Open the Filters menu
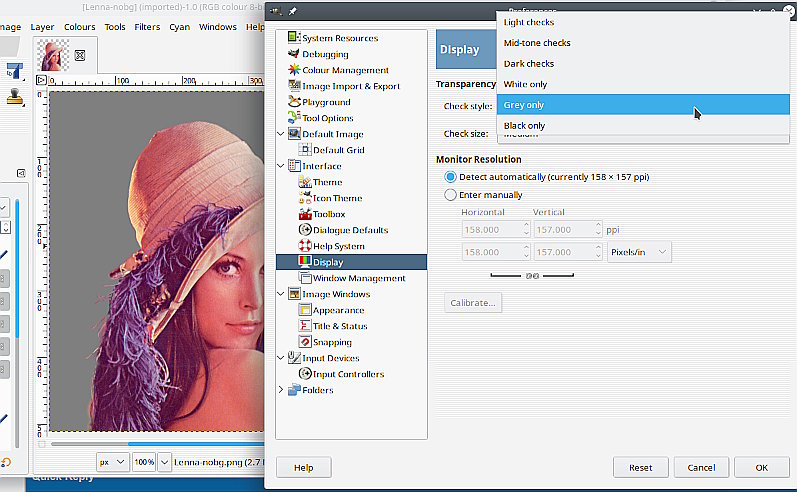The image size is (797, 492). point(147,27)
